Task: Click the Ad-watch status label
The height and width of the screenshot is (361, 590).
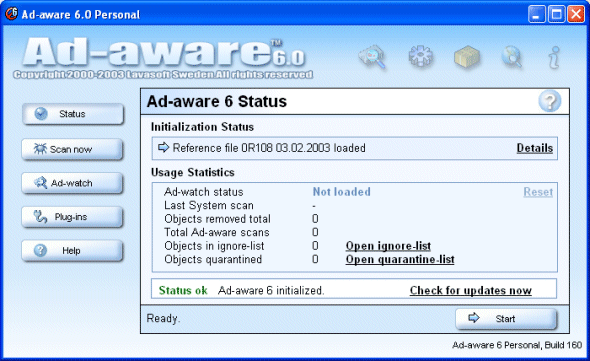Action: click(204, 192)
